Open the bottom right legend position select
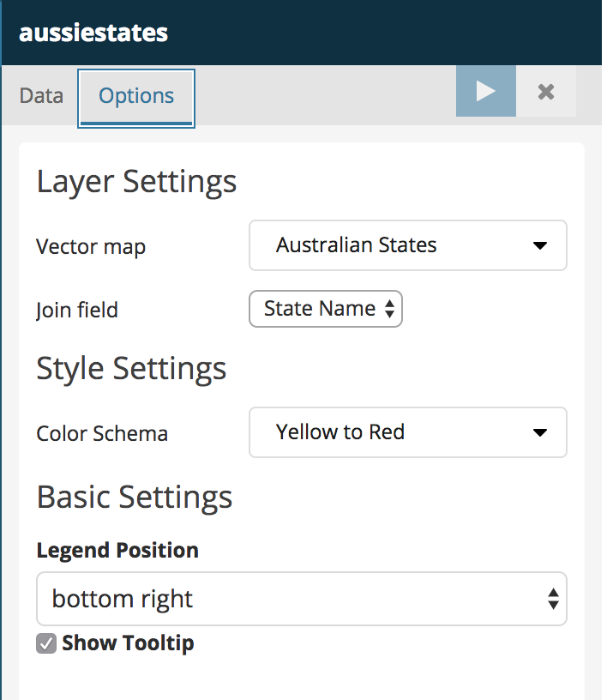Screen dimensions: 607x700 coord(300,599)
